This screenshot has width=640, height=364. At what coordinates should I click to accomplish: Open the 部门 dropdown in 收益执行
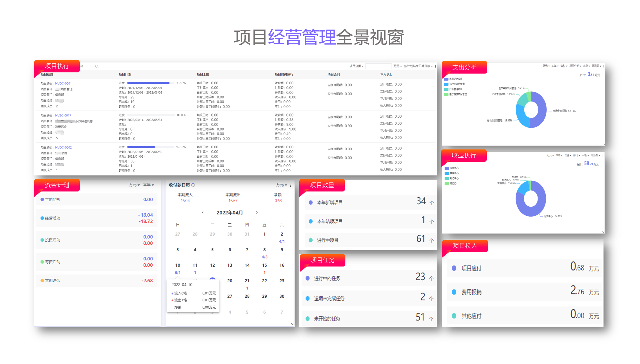click(x=576, y=155)
